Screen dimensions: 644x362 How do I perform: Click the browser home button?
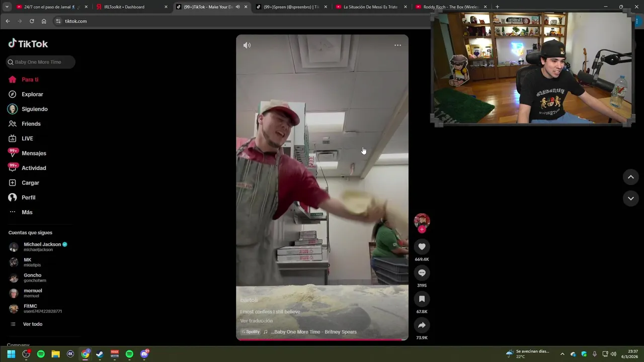(x=44, y=21)
